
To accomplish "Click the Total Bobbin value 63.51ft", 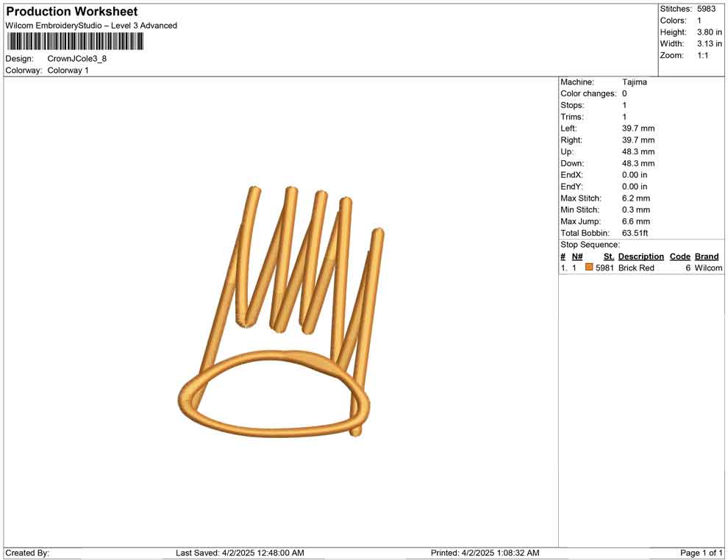I will 635,233.
